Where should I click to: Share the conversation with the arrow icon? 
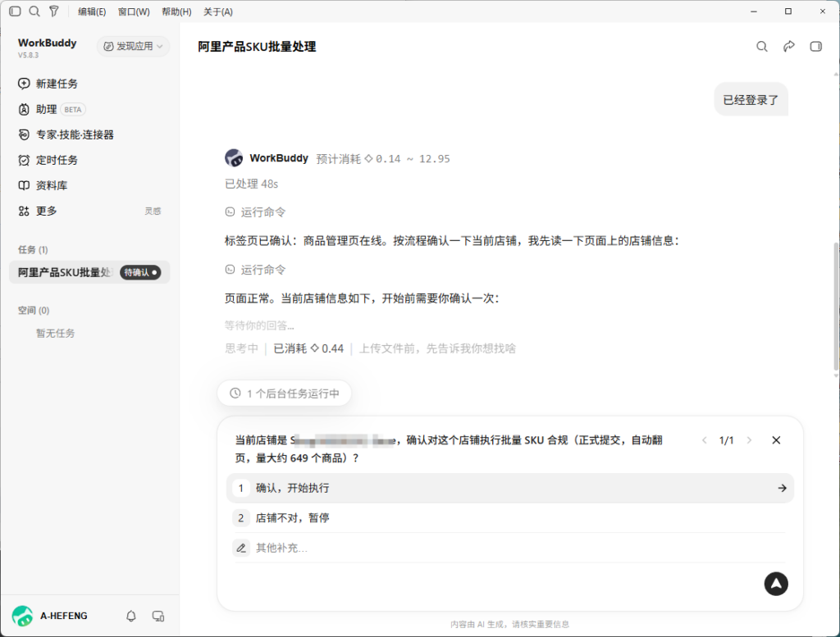click(x=788, y=47)
